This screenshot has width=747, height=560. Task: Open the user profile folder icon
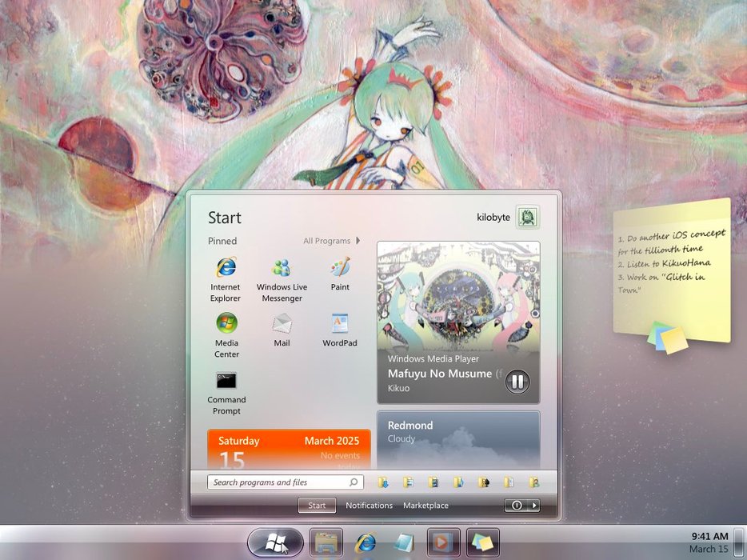coord(534,482)
